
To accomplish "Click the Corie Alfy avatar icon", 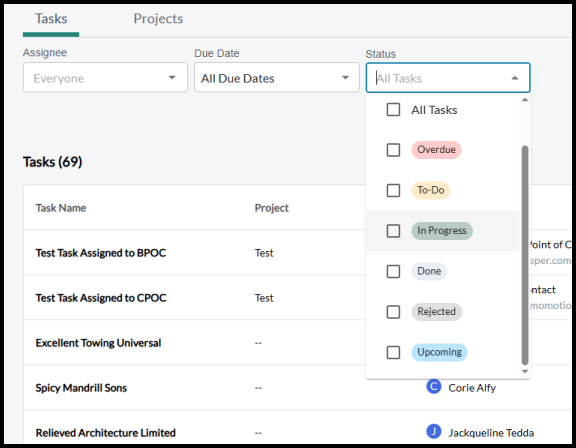I will pos(434,387).
